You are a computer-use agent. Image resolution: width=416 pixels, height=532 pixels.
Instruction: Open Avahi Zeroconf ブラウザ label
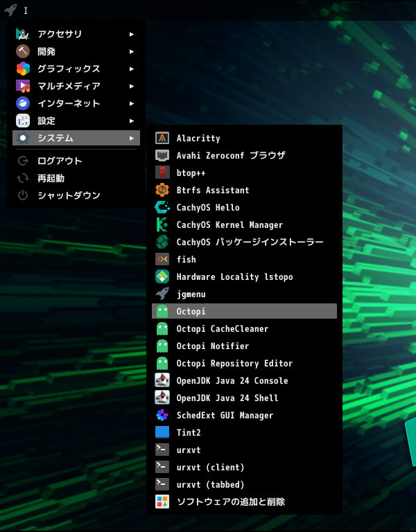click(x=231, y=155)
